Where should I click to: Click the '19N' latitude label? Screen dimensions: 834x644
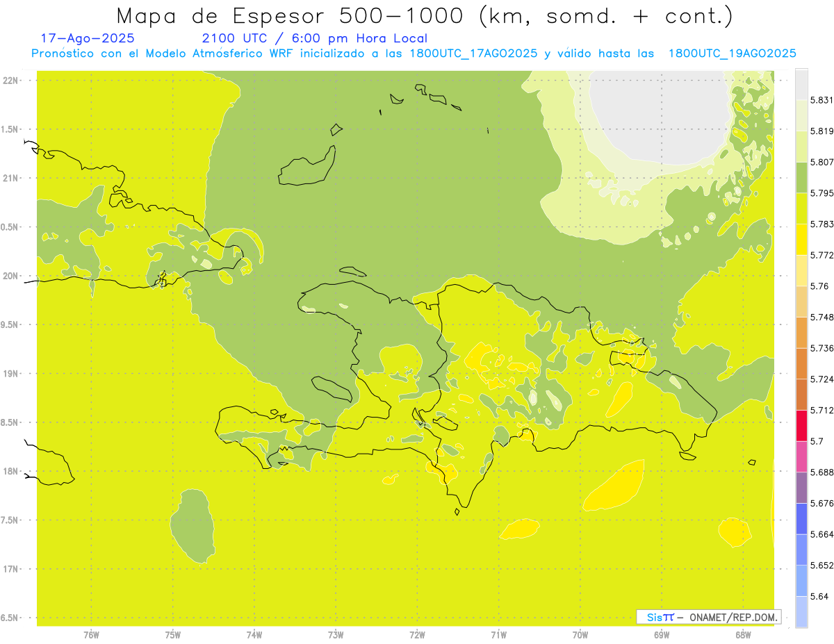click(11, 374)
